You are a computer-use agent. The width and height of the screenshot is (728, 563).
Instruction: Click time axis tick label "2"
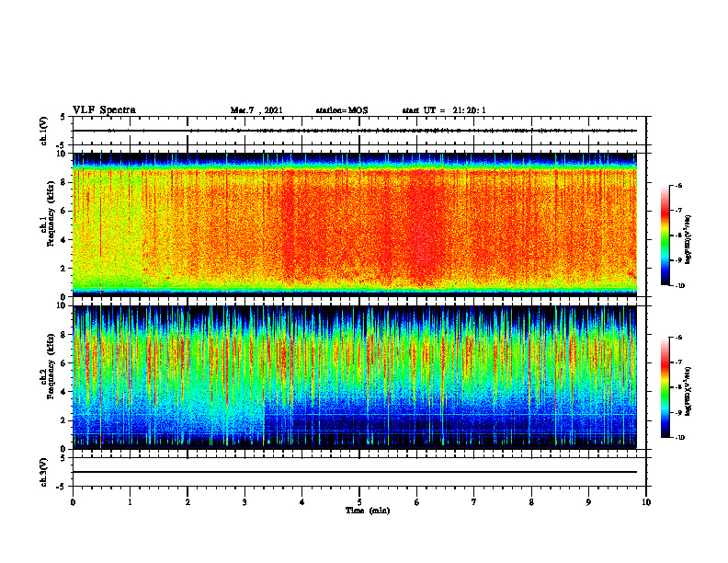188,502
